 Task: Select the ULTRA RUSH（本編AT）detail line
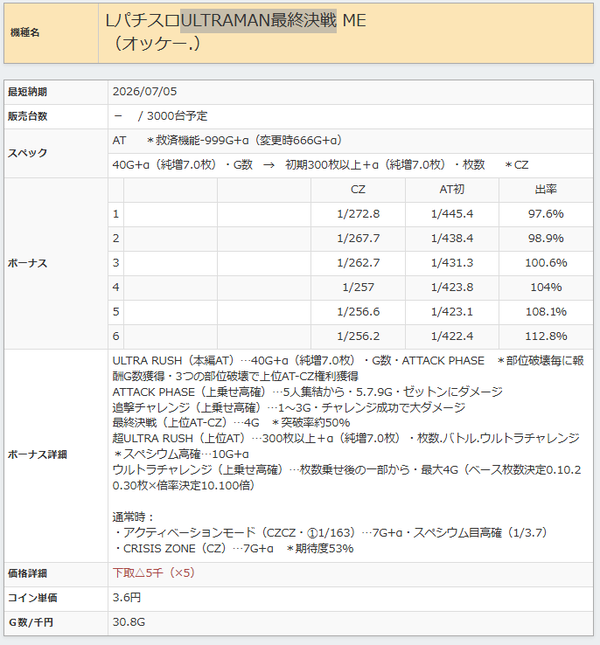pos(348,369)
